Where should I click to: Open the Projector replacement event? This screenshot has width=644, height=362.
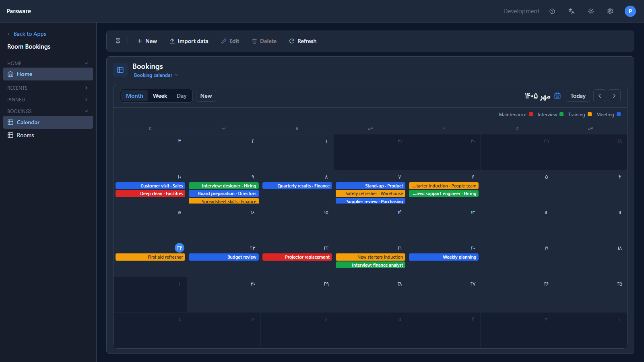coord(297,257)
